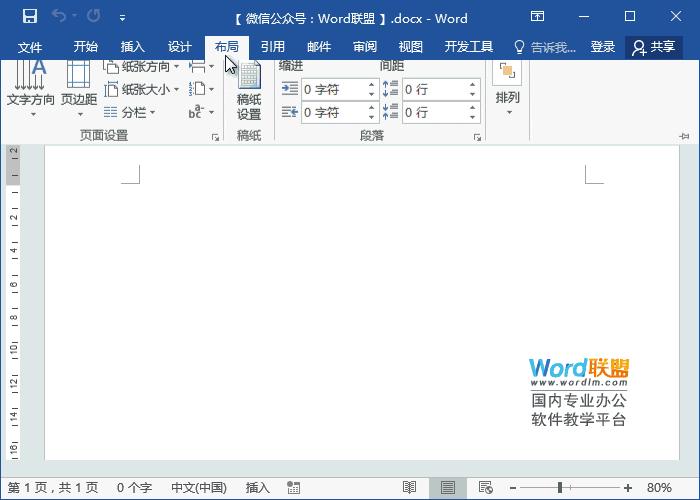
Task: Click the right indent 0 字符 field
Action: point(334,112)
